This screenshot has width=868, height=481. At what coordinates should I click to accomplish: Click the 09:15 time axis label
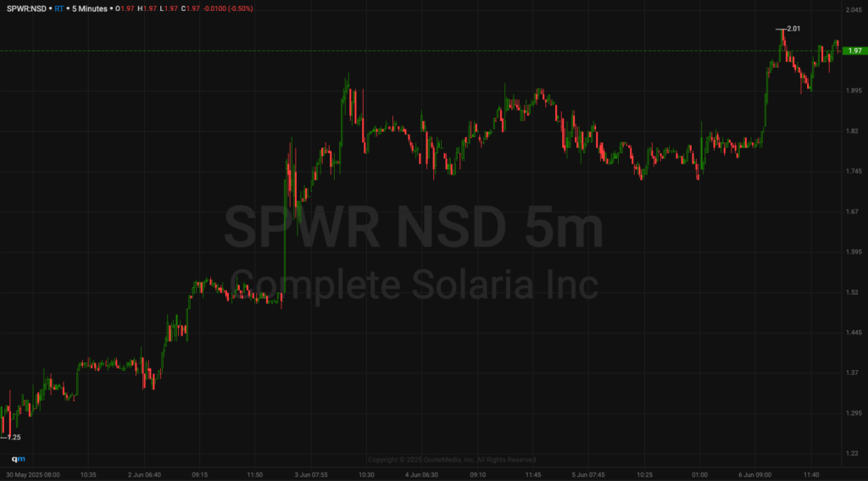[200, 475]
